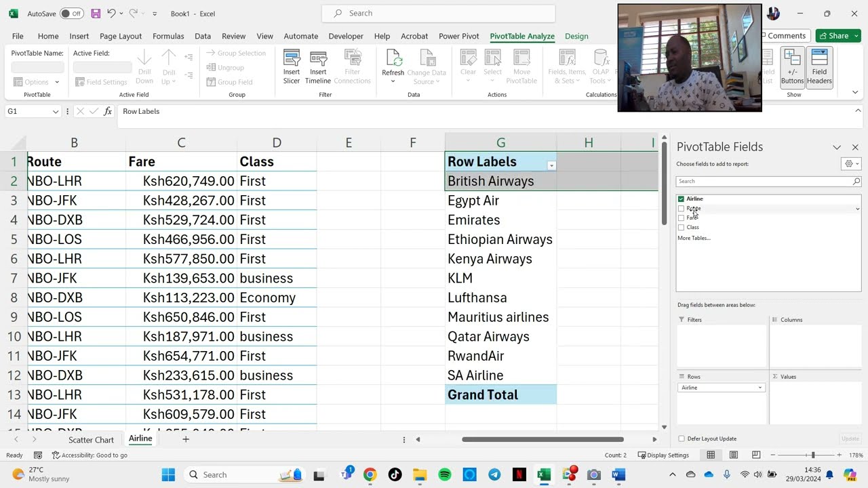
Task: Click the Filter Connections icon
Action: [x=352, y=67]
